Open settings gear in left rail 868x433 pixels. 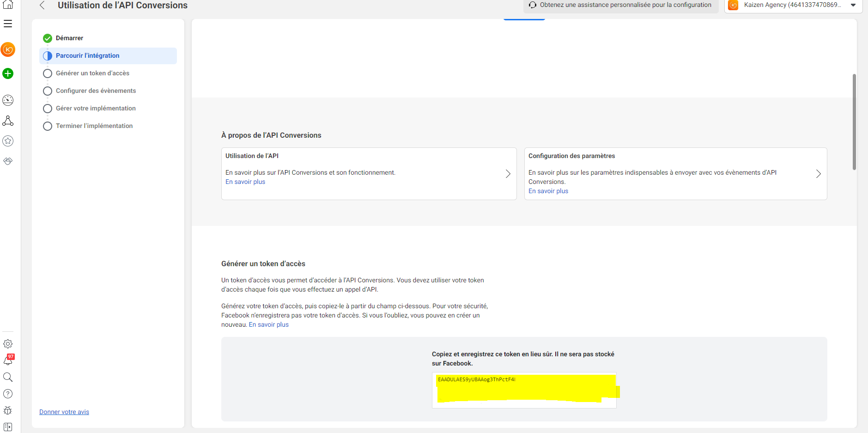[8, 344]
